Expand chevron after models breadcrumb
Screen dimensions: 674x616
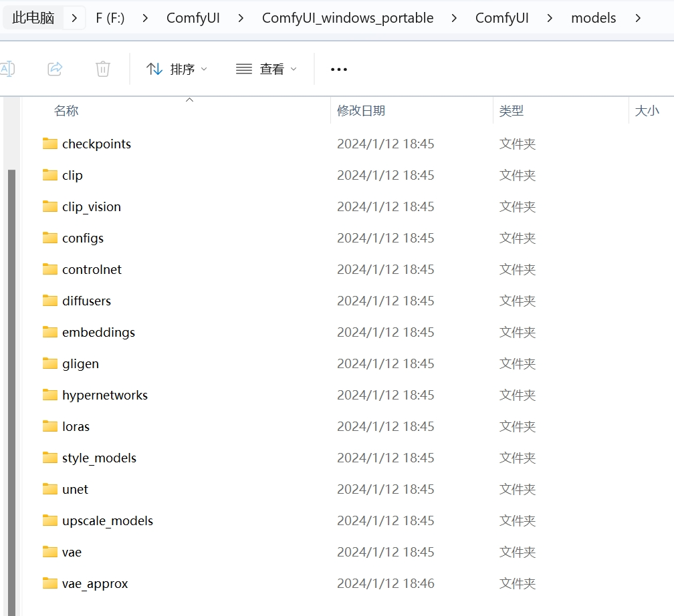[x=638, y=18]
